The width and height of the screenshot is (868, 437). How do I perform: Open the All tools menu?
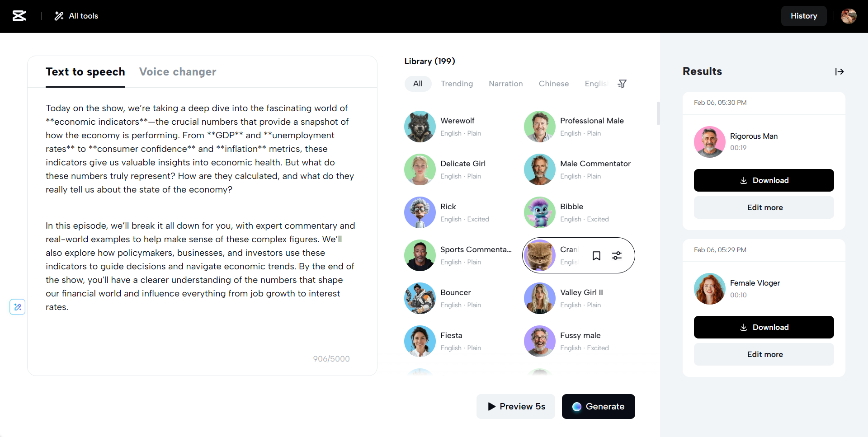[76, 16]
